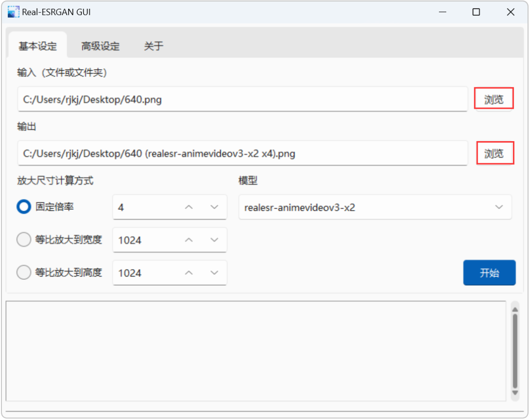Increase the fixed scale factor value 4
The height and width of the screenshot is (420, 529).
pyautogui.click(x=189, y=207)
